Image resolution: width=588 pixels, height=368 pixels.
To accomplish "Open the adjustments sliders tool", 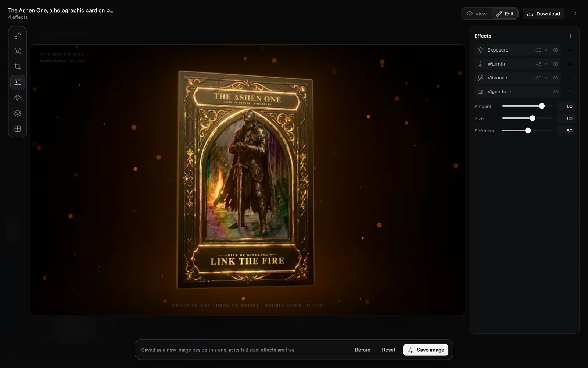I will click(x=18, y=82).
